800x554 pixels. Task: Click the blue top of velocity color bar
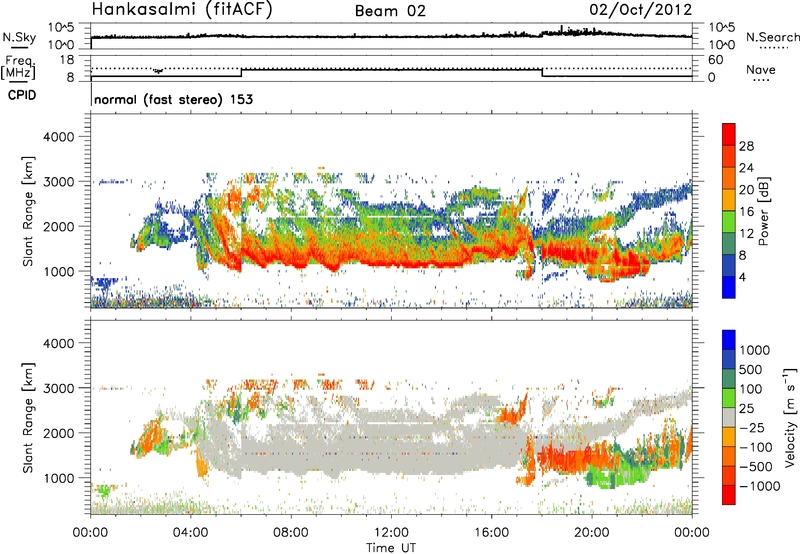729,339
